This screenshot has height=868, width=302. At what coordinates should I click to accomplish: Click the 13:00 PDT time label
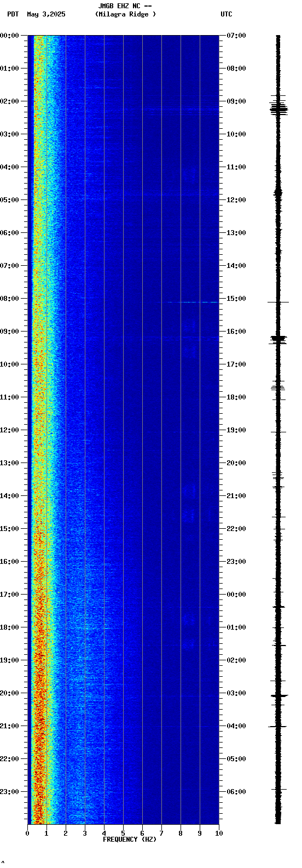pos(10,463)
